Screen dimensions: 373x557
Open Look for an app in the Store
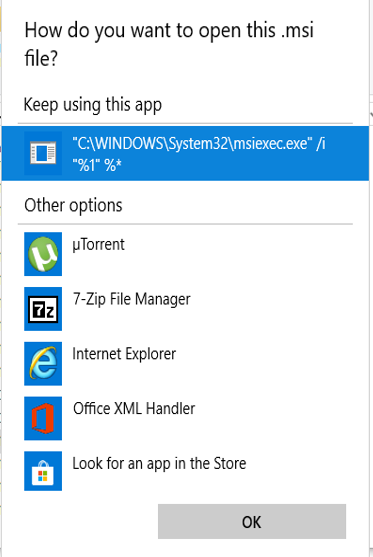tap(159, 464)
